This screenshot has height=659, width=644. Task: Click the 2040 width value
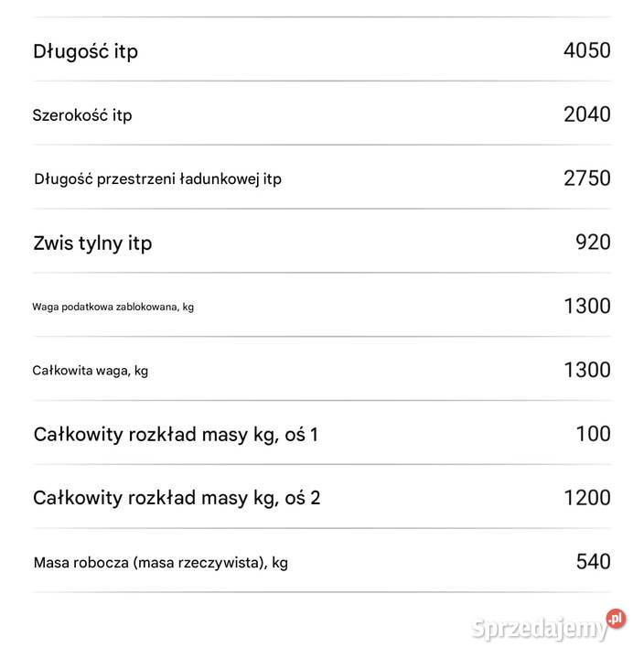coord(587,114)
